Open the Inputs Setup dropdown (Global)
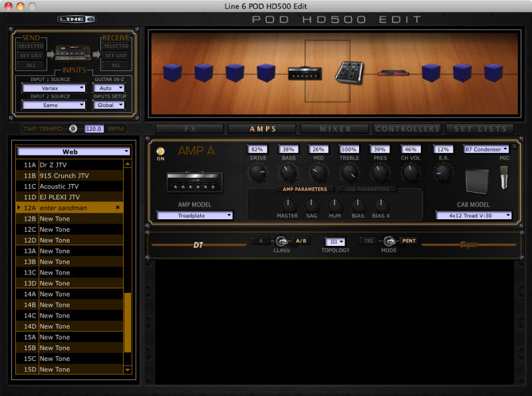The width and height of the screenshot is (532, 396). (x=109, y=105)
